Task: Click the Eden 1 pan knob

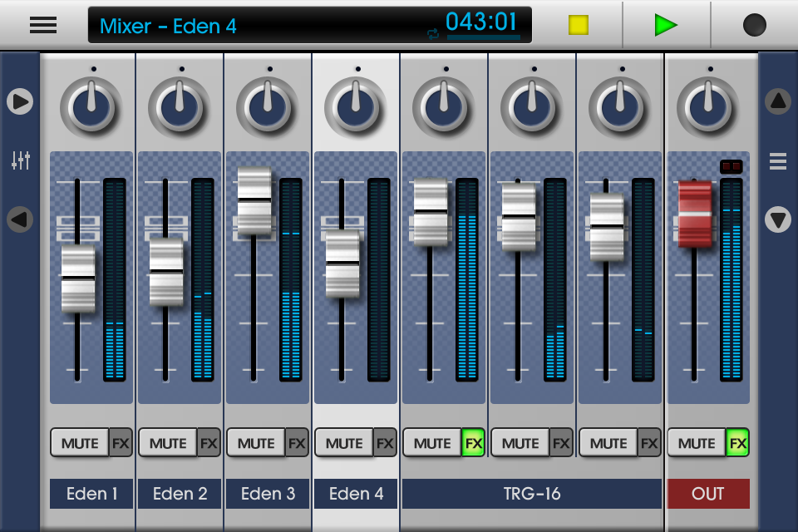Action: [91, 107]
